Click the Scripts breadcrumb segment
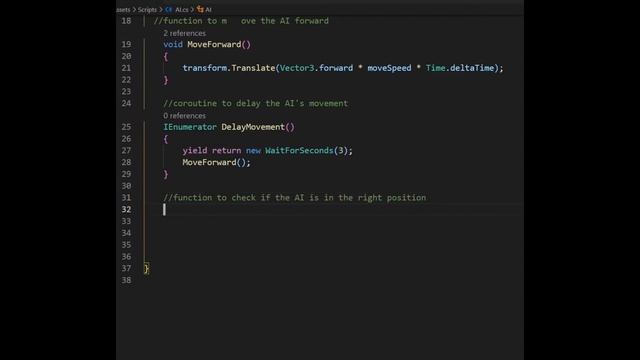The image size is (640, 360). click(x=147, y=9)
